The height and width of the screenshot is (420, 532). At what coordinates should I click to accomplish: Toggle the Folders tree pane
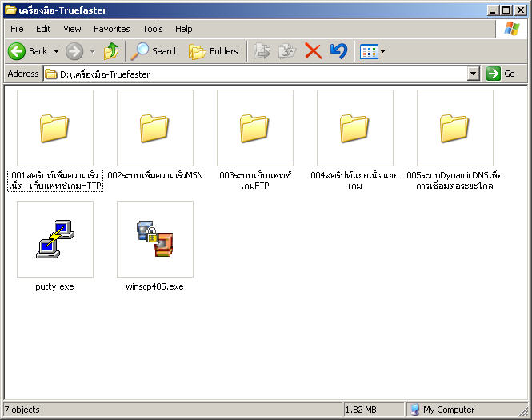pyautogui.click(x=213, y=51)
